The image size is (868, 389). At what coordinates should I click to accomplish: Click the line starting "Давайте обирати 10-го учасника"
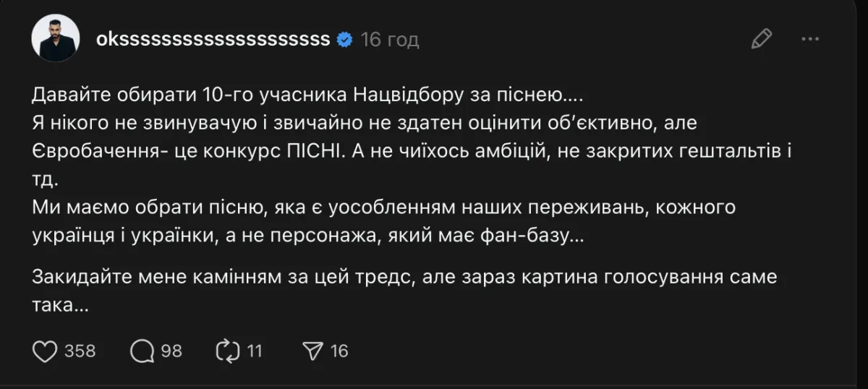click(307, 94)
